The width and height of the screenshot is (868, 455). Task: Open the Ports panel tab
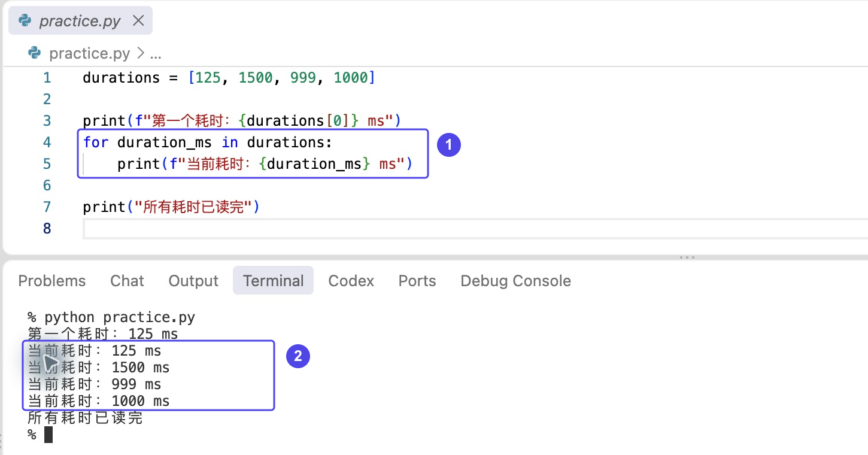(417, 281)
